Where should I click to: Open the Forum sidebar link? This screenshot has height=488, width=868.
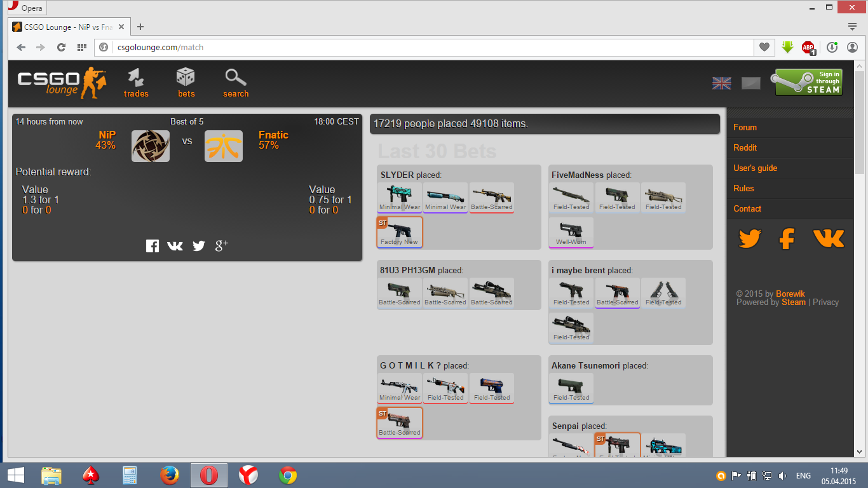pos(745,127)
